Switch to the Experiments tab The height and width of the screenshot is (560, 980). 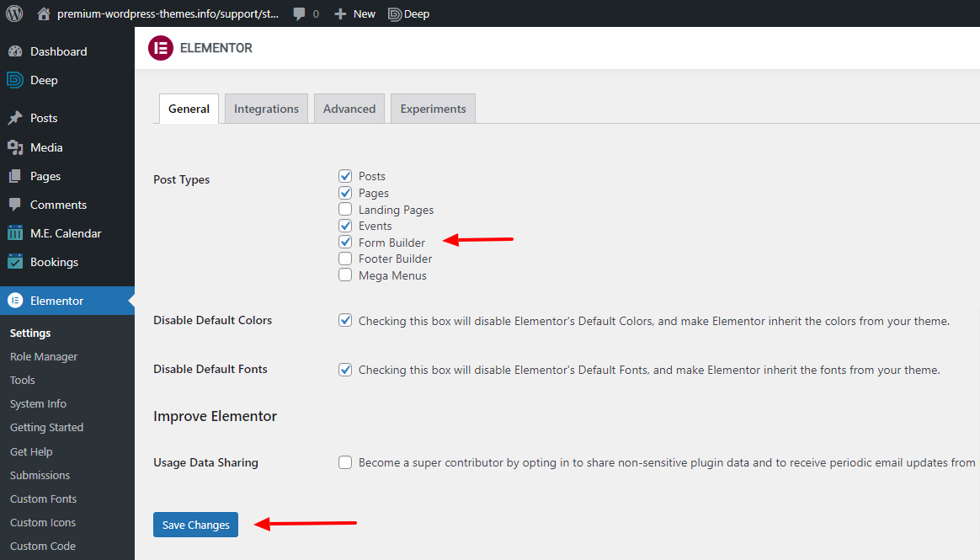433,109
